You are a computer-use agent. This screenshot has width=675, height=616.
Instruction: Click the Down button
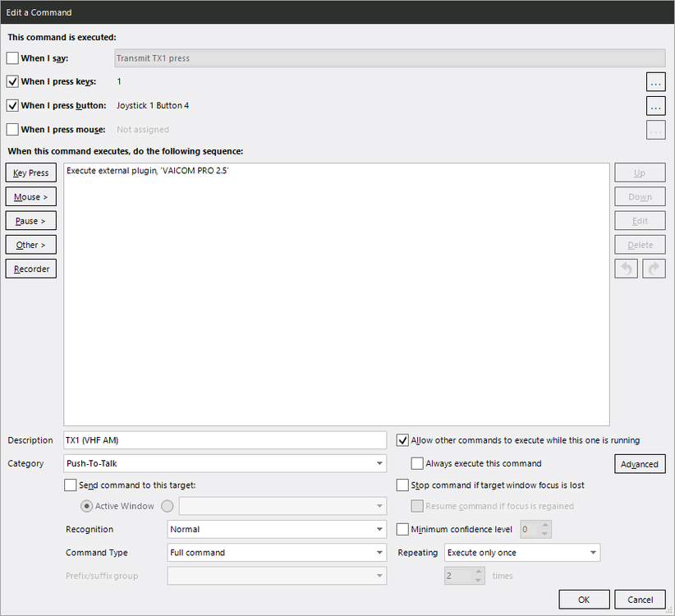(x=640, y=197)
